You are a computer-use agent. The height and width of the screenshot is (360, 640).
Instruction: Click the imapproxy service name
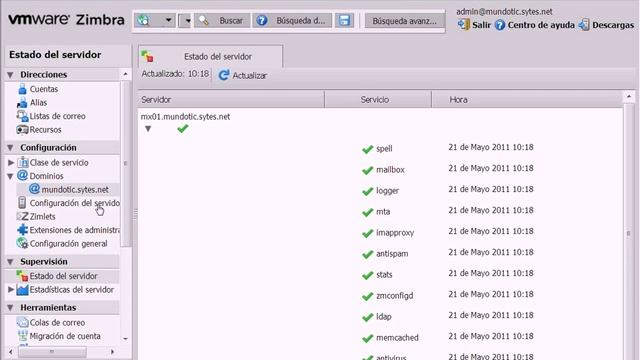pyautogui.click(x=395, y=233)
